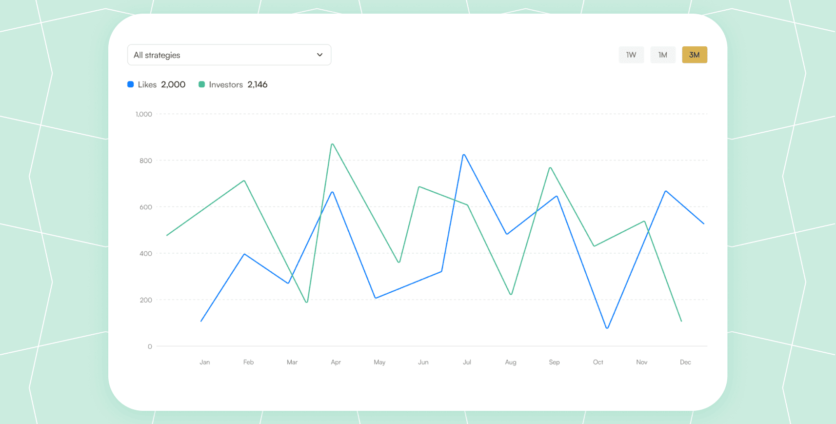
Task: Select the highlighted 3M range tab
Action: click(694, 55)
